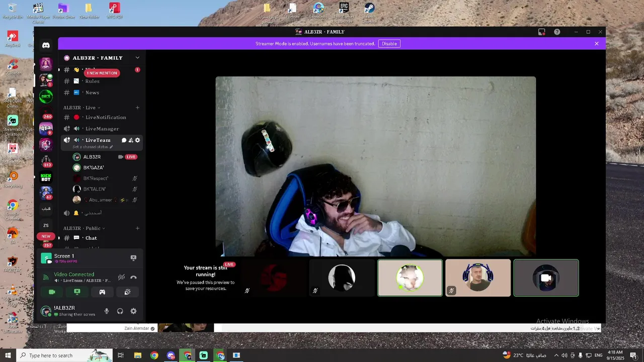Screen dimensions: 644x362
Task: Open Task View on taskbar
Action: point(121,355)
